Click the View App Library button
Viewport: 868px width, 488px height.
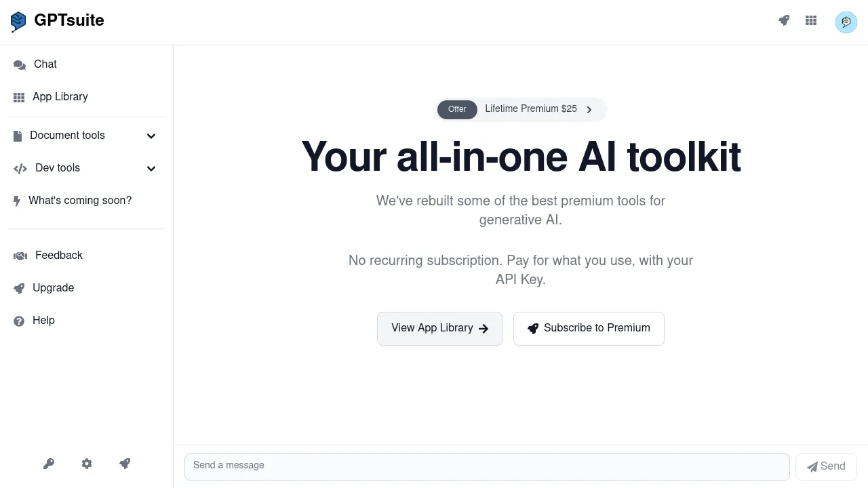tap(439, 328)
